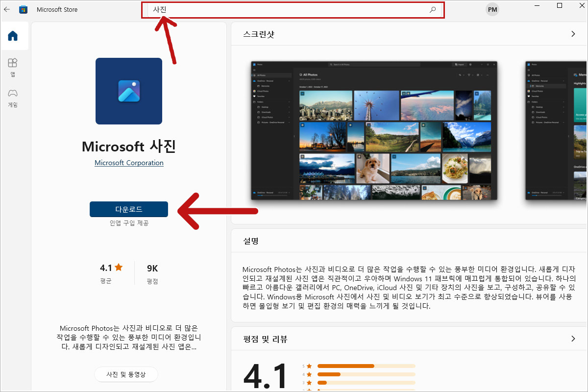Viewport: 588px width, 392px height.
Task: Click the 9K ratings count
Action: pos(152,268)
